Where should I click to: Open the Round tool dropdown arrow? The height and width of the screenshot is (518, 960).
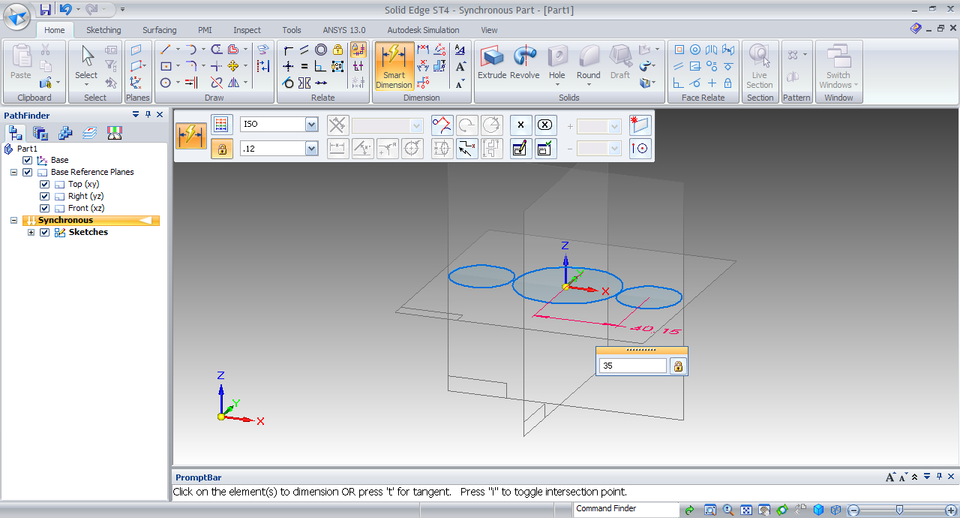click(x=588, y=84)
